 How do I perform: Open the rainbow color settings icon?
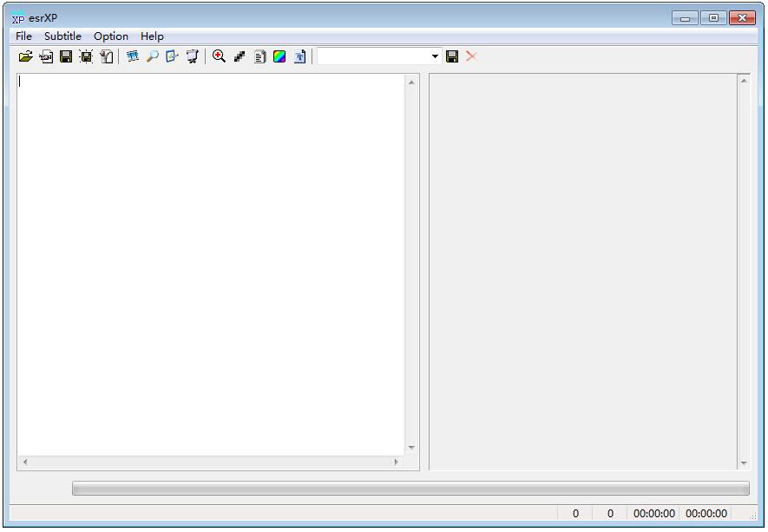point(279,56)
